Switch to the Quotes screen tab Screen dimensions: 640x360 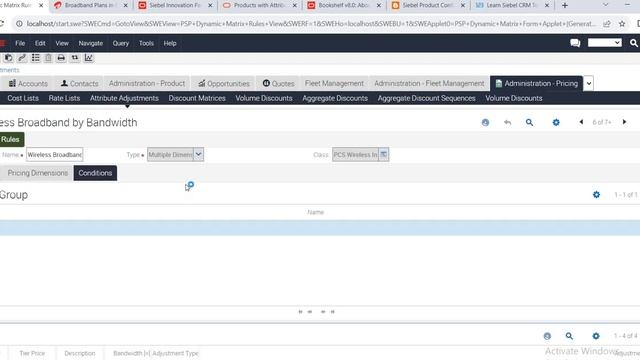278,83
